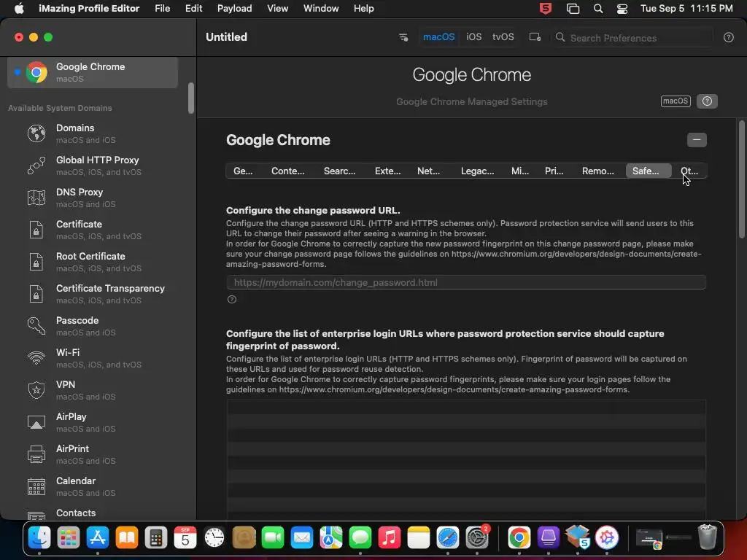The height and width of the screenshot is (560, 747).
Task: Switch to the Exte... tab
Action: pos(388,171)
